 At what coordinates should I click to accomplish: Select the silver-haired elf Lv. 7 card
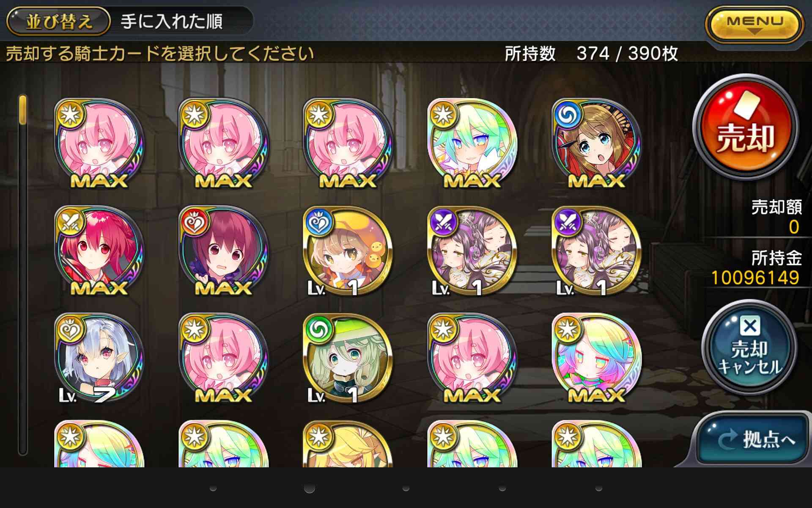pos(99,358)
